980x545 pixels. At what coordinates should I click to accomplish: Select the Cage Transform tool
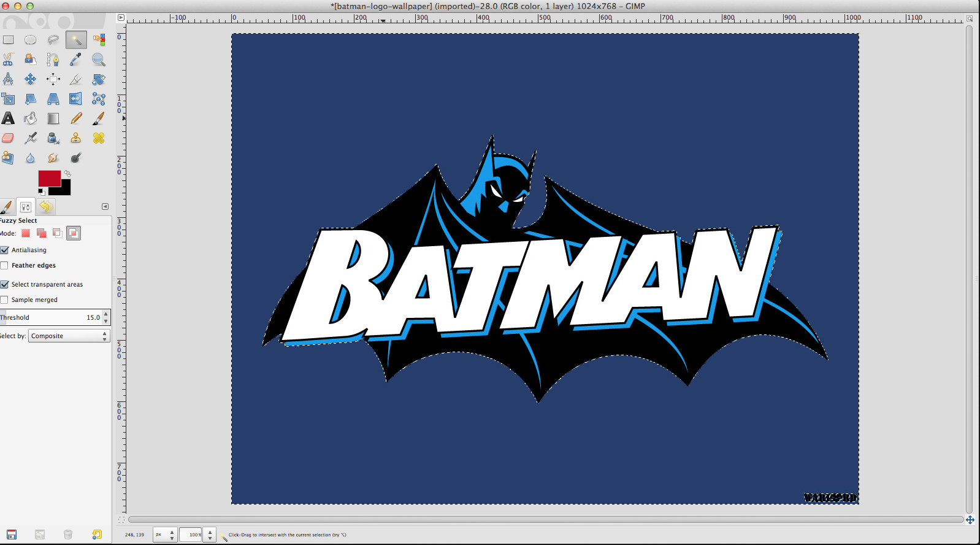tap(99, 99)
